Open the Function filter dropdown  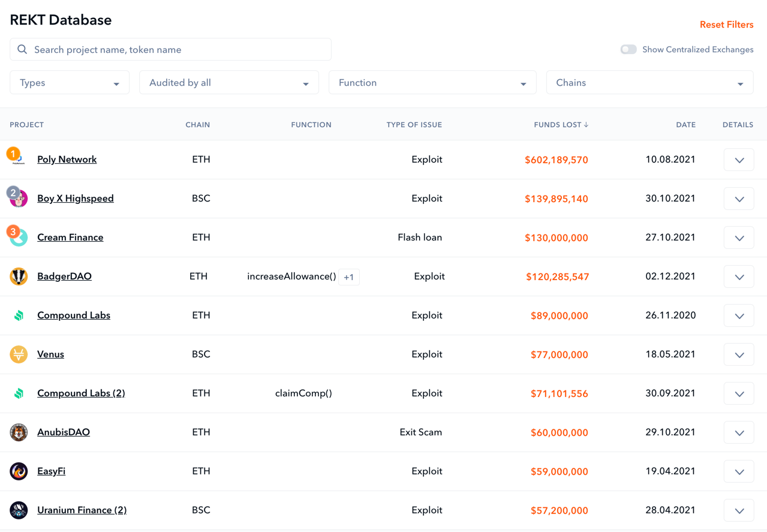click(432, 83)
